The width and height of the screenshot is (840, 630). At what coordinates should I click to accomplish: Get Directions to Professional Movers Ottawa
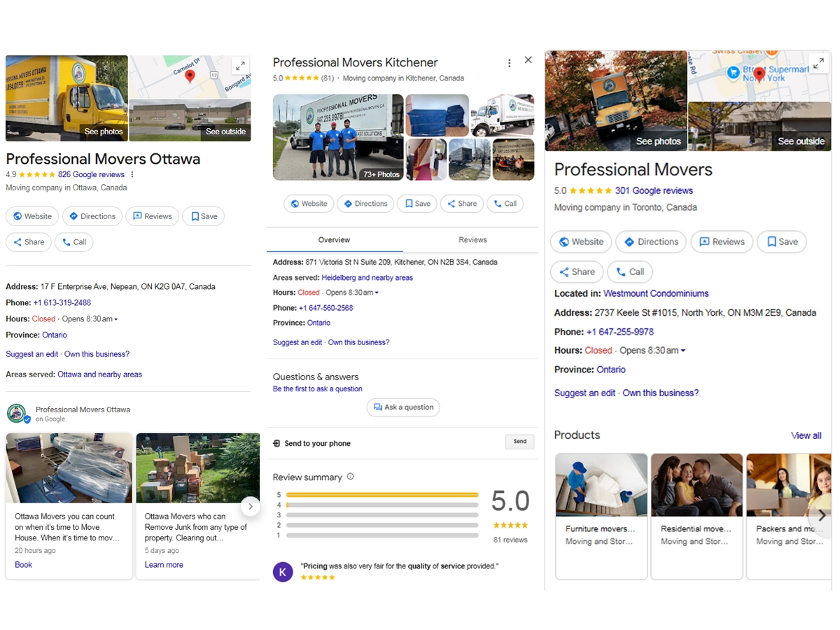[92, 216]
